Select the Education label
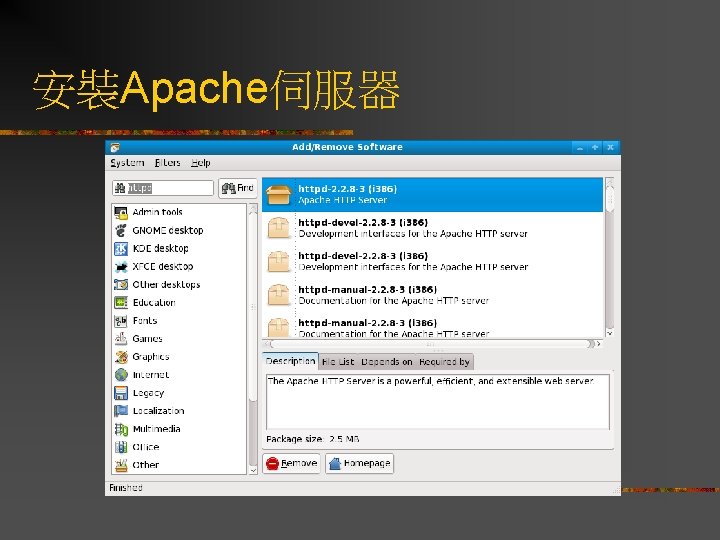The width and height of the screenshot is (720, 540). click(154, 303)
